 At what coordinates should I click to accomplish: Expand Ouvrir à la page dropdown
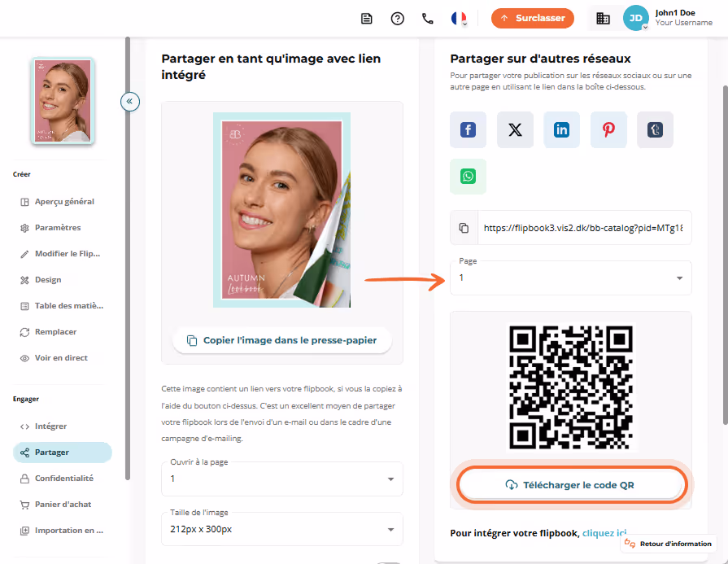click(x=281, y=479)
